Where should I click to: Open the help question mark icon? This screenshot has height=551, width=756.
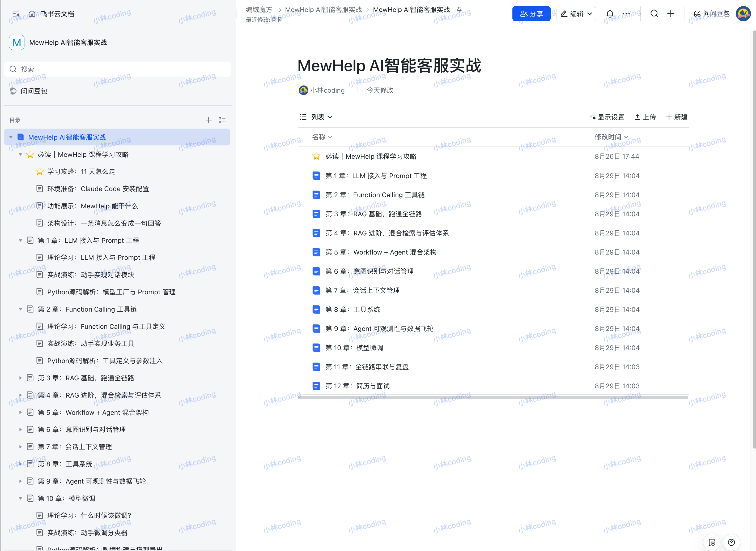pos(731,542)
